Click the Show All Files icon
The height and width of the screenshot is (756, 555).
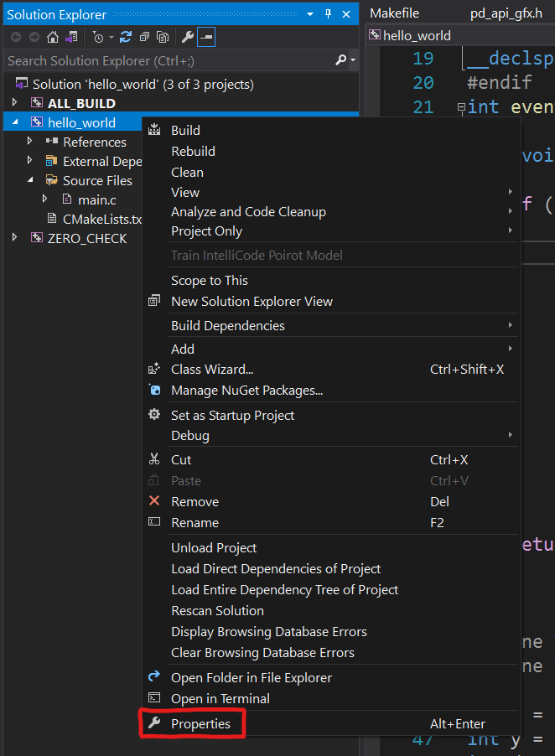[x=163, y=37]
